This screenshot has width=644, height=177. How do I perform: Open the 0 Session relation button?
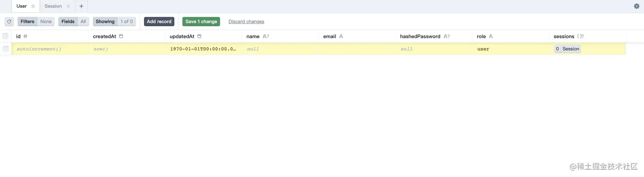tap(567, 49)
